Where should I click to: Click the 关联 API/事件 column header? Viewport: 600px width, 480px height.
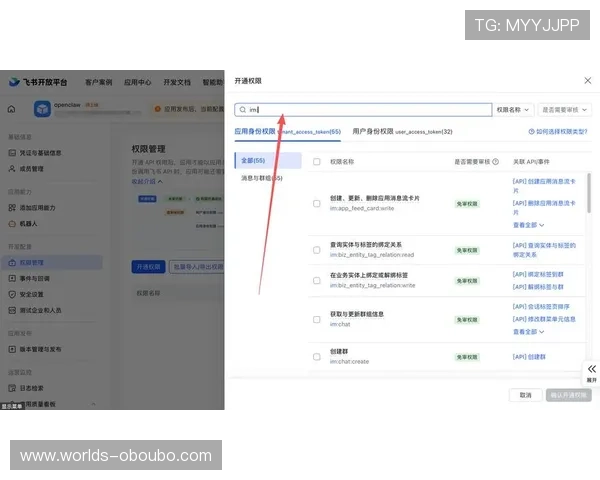click(x=531, y=162)
